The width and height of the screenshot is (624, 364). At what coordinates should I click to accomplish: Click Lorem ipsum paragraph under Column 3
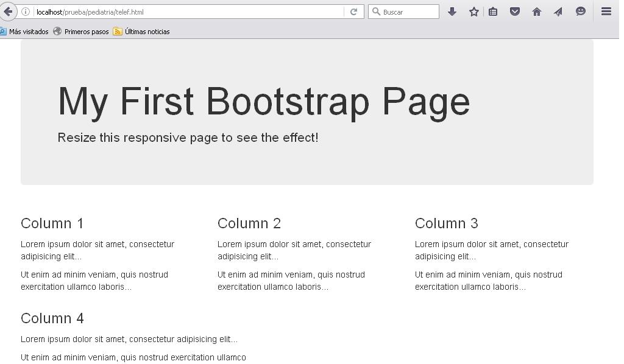click(492, 250)
